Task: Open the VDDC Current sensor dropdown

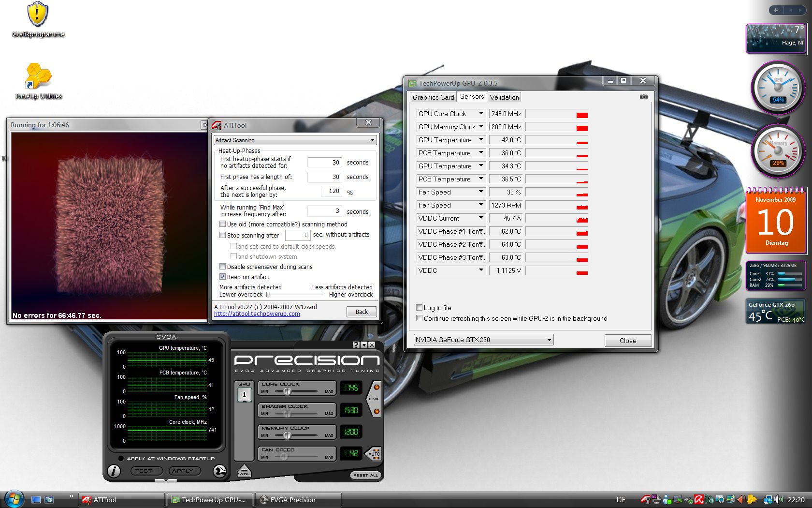Action: tap(481, 218)
